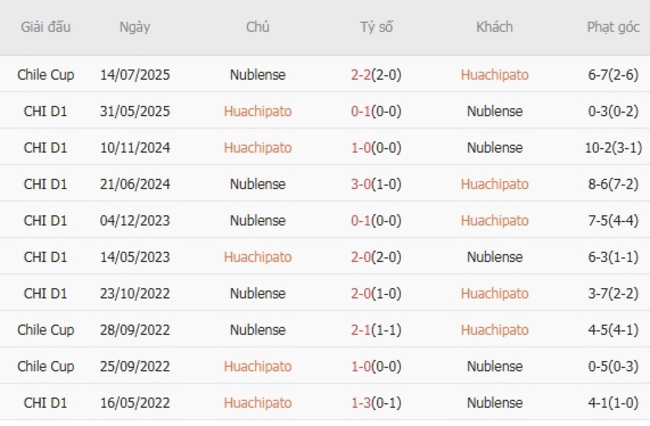Click the 0-5(0-3) corner kick result
650x426 pixels.
coord(613,367)
